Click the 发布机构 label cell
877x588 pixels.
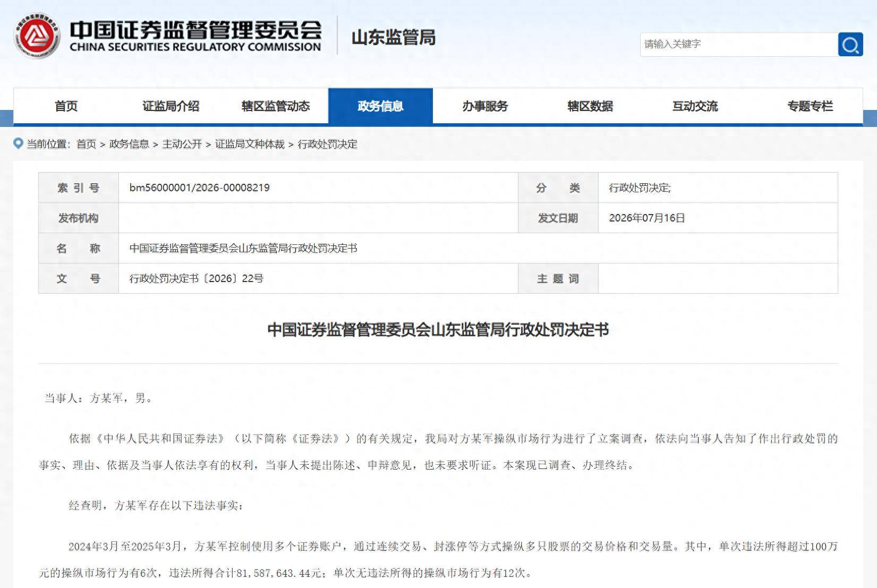coord(79,218)
